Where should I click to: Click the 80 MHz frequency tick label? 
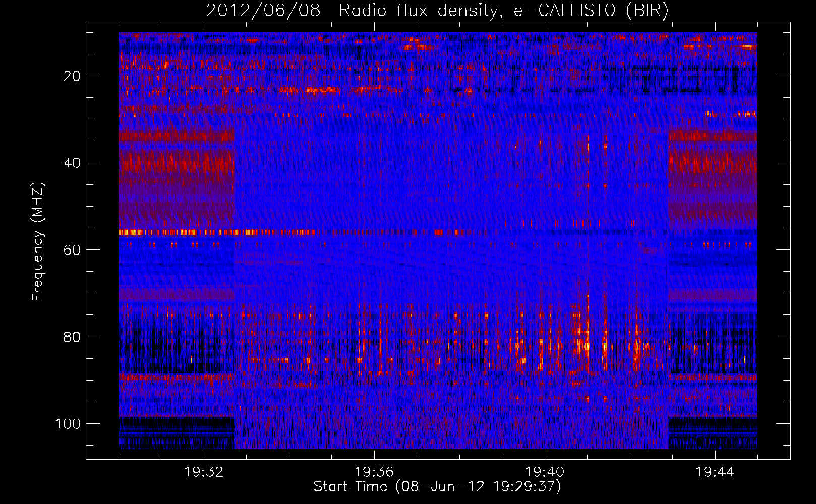tap(73, 337)
